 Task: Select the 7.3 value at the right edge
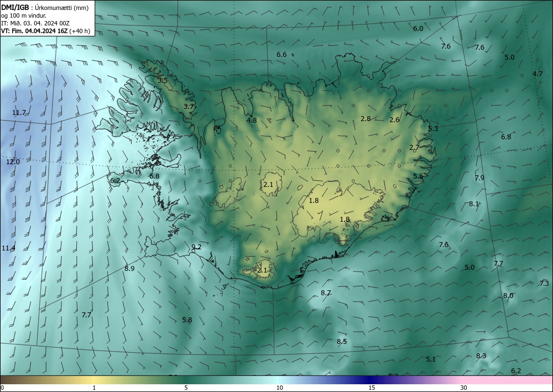tap(544, 284)
